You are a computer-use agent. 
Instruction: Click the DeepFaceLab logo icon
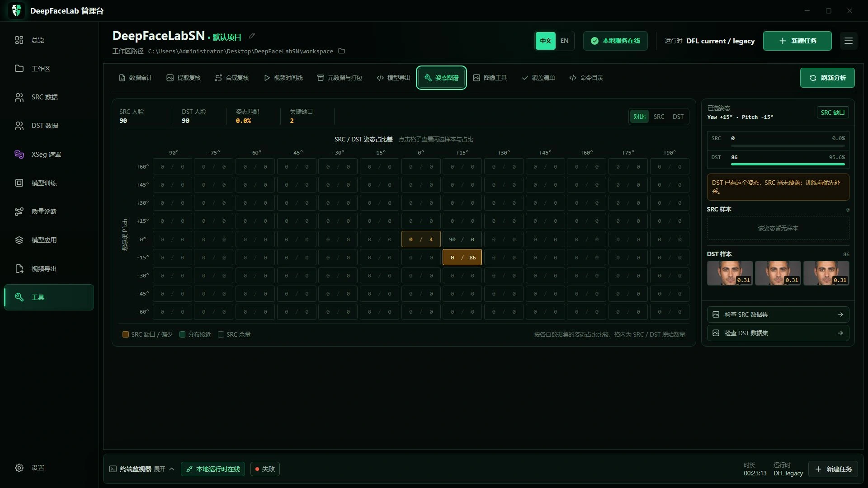(16, 10)
